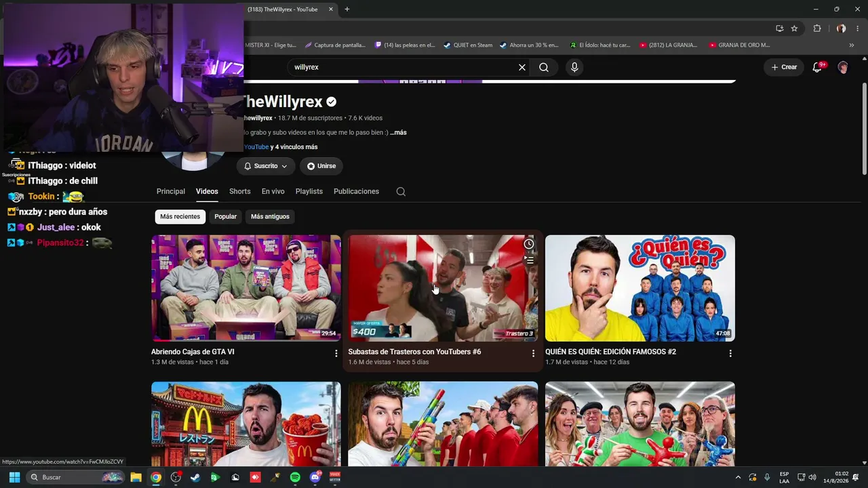Open the En vivo tab
Image resolution: width=868 pixels, height=488 pixels.
273,191
